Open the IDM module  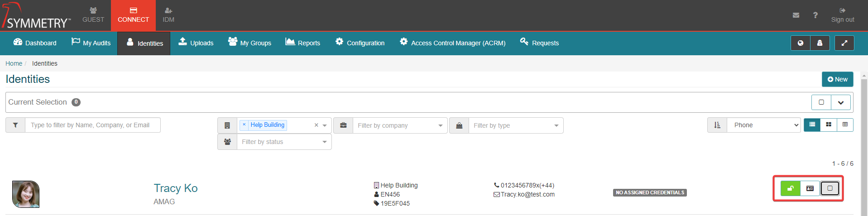pos(168,15)
